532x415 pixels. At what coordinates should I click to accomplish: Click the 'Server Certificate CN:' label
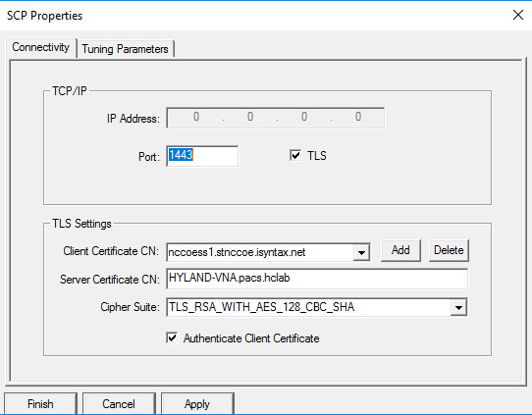(x=110, y=280)
